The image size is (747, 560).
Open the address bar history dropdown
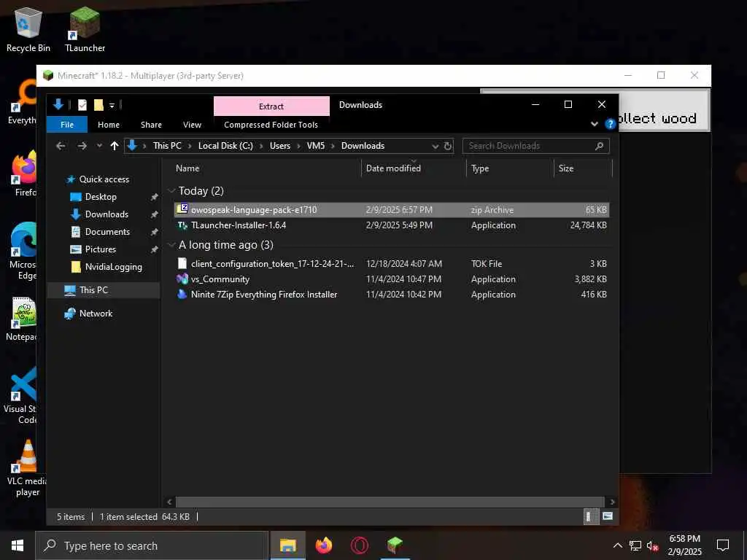[x=435, y=146]
